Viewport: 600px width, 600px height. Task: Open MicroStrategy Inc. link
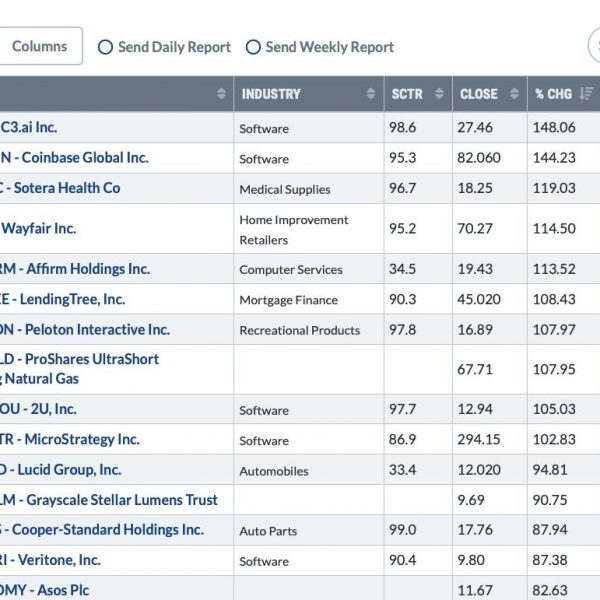[70, 439]
